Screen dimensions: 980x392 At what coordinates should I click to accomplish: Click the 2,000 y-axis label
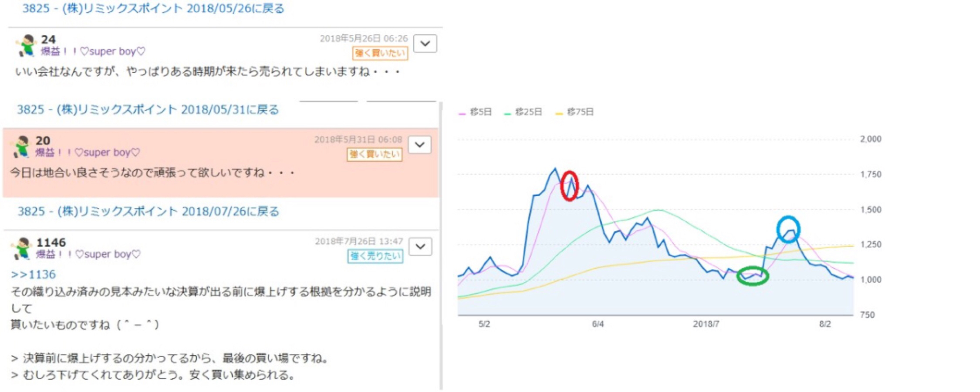[871, 139]
